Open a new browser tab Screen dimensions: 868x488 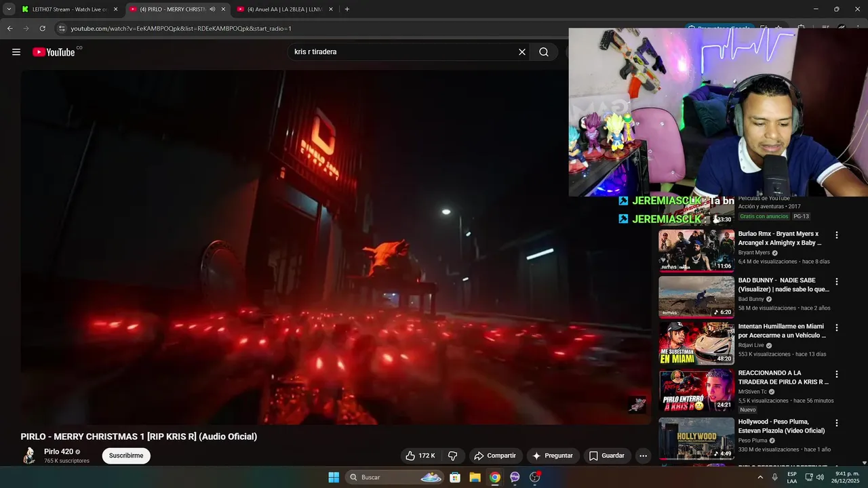(x=347, y=9)
